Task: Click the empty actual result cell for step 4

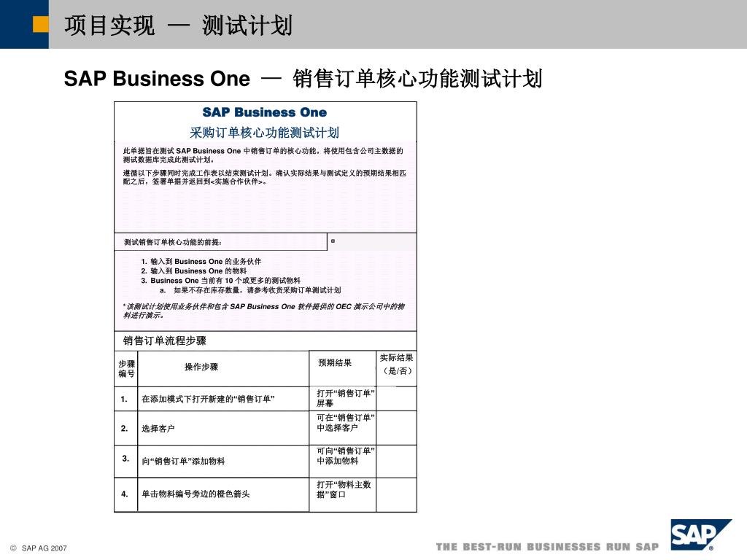Action: click(x=396, y=495)
